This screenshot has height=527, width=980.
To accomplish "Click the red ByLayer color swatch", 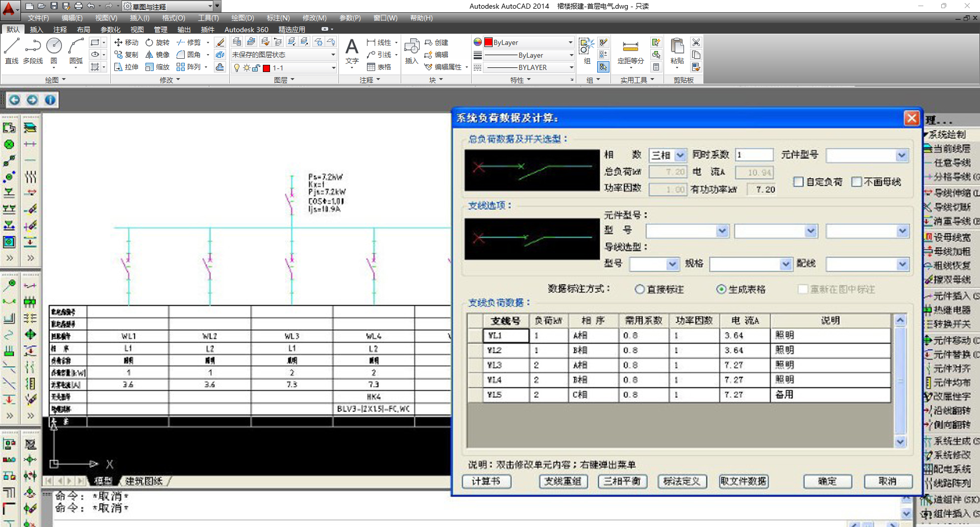I will [488, 42].
